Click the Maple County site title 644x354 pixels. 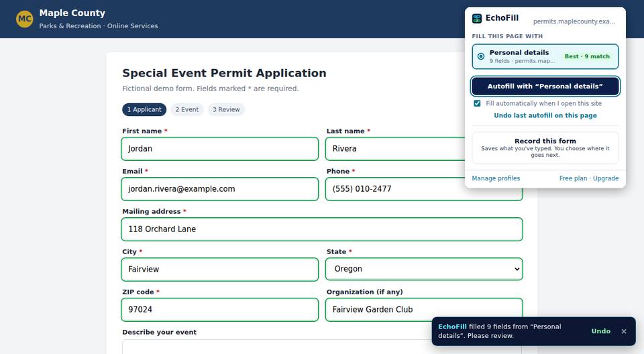pyautogui.click(x=72, y=13)
